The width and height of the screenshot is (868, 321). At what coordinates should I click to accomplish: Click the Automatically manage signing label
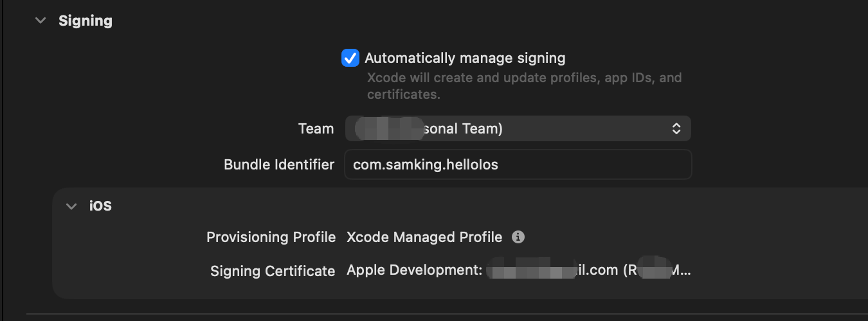pyautogui.click(x=465, y=58)
